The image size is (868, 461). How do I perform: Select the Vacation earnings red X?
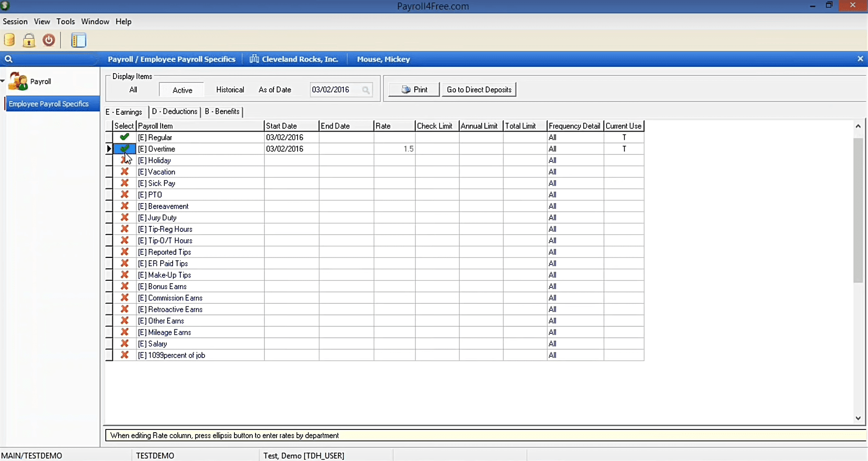pos(124,172)
